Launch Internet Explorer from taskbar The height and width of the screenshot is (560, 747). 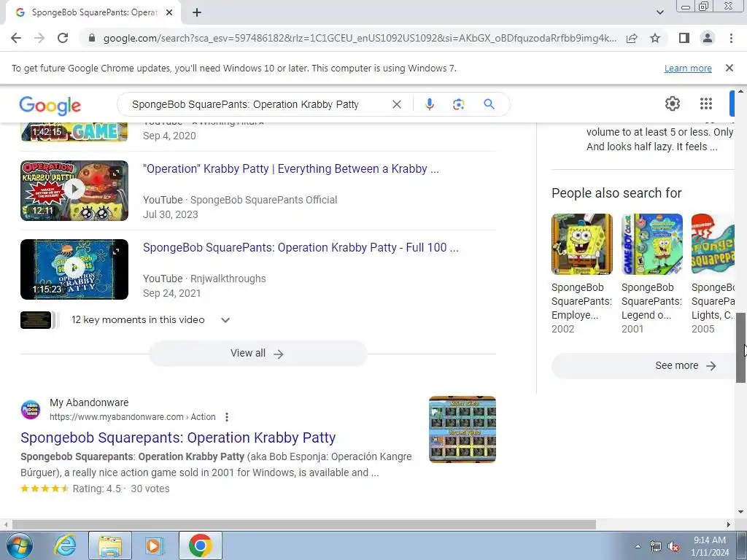(64, 545)
